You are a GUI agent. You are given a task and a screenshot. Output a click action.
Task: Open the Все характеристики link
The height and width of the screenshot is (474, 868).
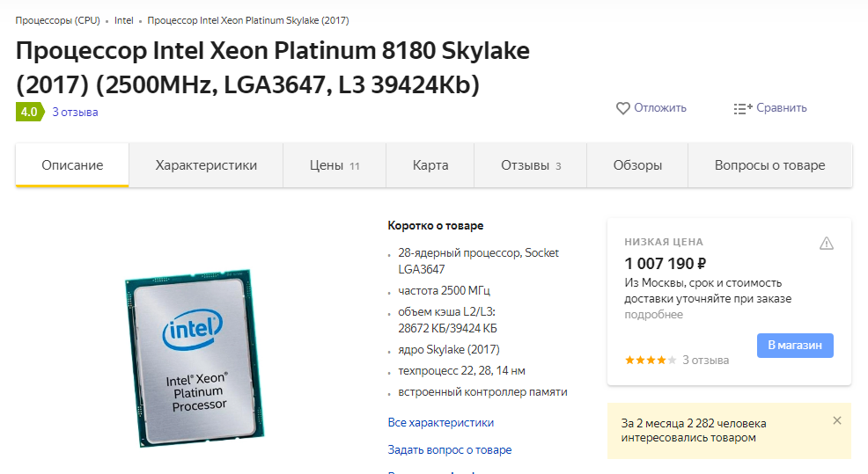click(x=440, y=422)
